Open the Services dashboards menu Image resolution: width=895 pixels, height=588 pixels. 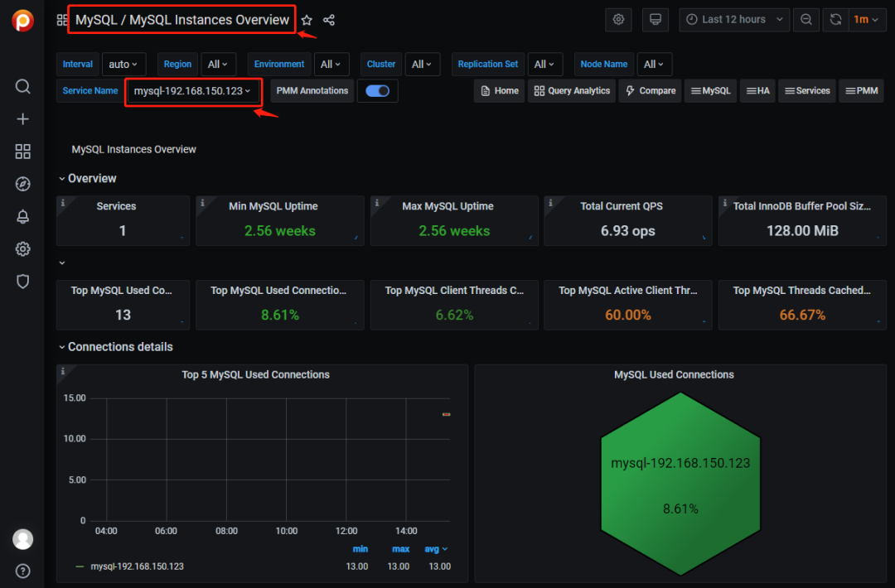click(807, 90)
